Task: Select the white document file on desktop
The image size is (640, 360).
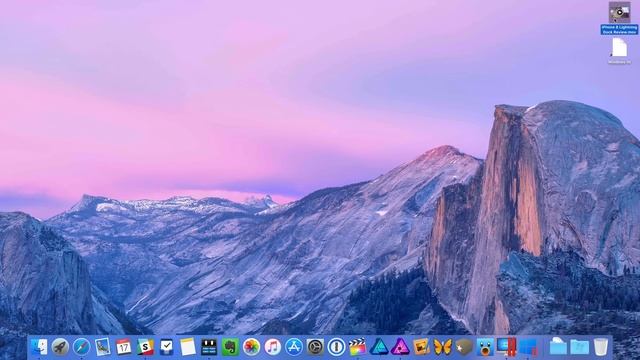Action: point(619,47)
